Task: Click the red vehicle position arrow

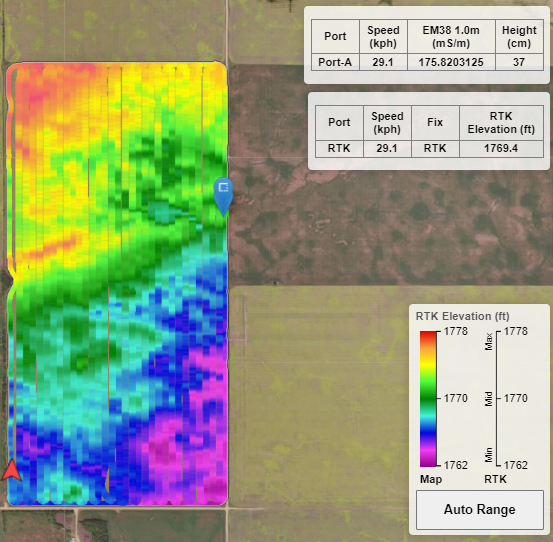Action: [12, 470]
